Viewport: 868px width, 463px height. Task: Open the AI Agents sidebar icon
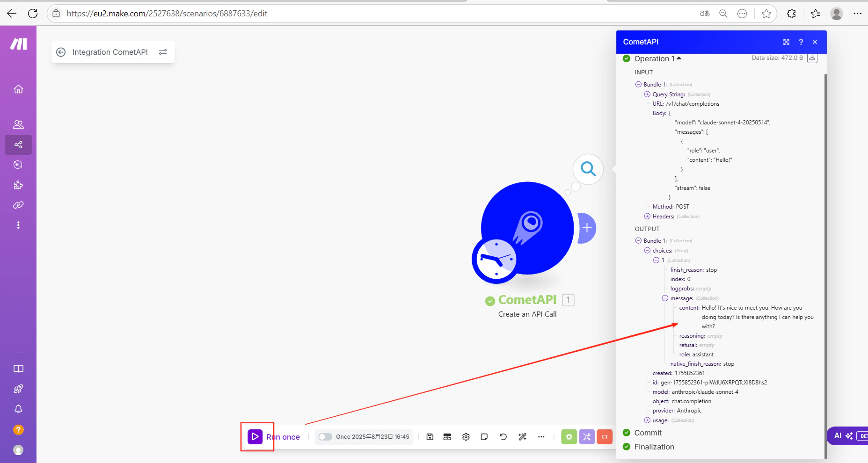click(x=18, y=165)
